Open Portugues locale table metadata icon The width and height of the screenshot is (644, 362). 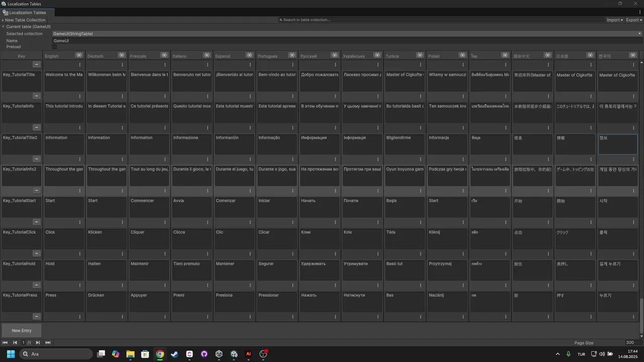292,55
